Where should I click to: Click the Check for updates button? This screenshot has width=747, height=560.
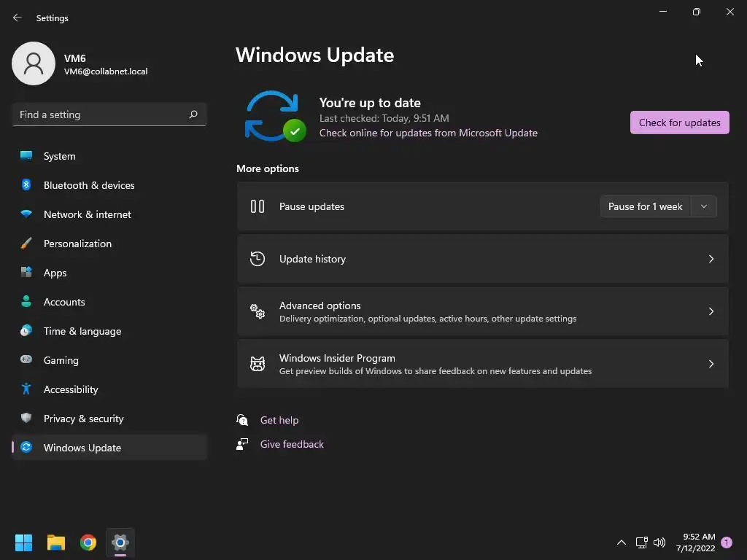click(x=679, y=122)
